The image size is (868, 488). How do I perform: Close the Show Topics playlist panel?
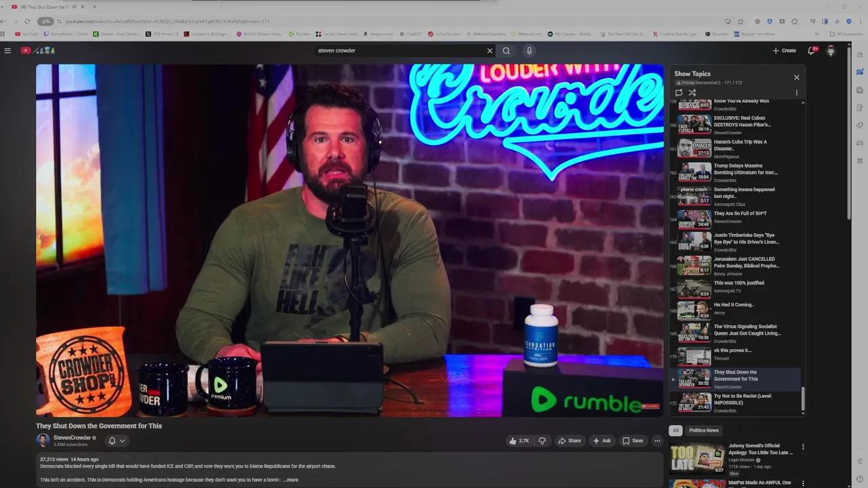796,77
